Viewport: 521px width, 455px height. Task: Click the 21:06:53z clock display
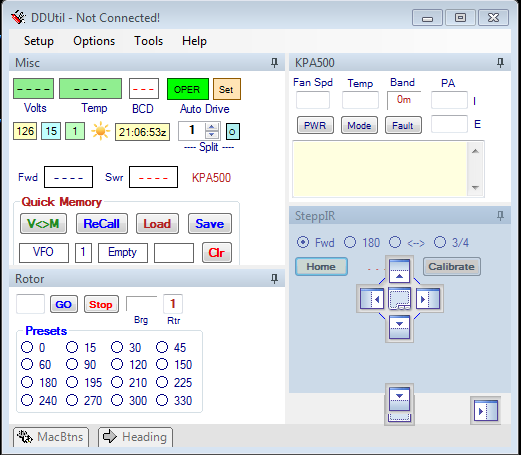[x=142, y=132]
